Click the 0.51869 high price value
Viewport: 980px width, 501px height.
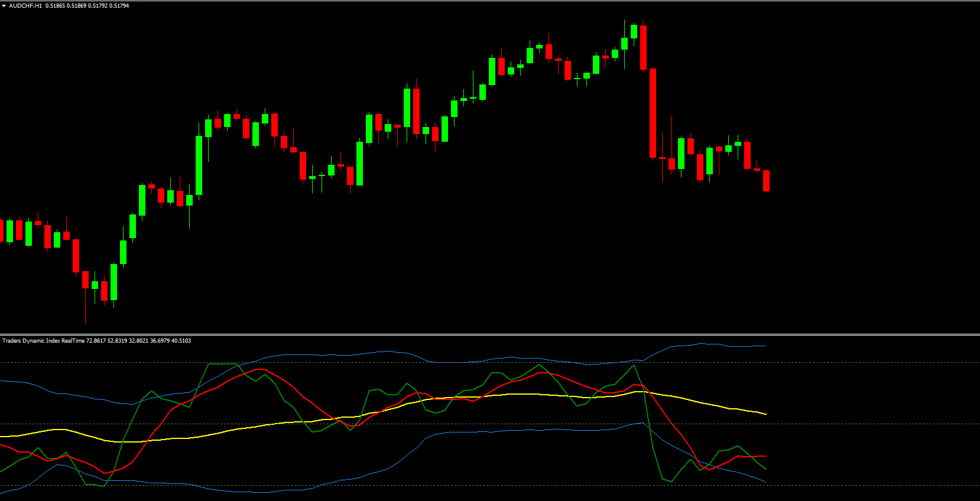tap(76, 6)
